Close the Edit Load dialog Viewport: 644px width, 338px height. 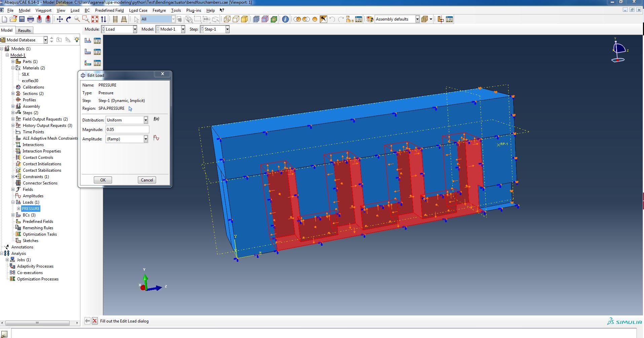[x=162, y=74]
